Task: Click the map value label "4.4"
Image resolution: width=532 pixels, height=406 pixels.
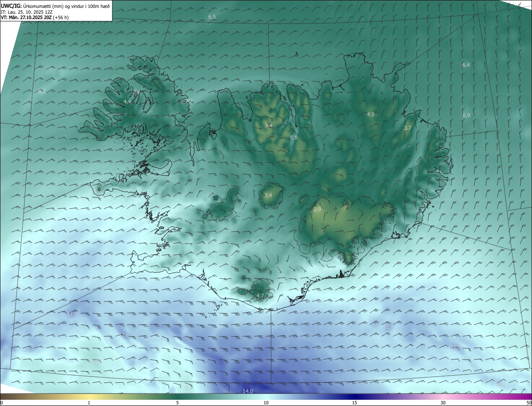Action: 127,101
